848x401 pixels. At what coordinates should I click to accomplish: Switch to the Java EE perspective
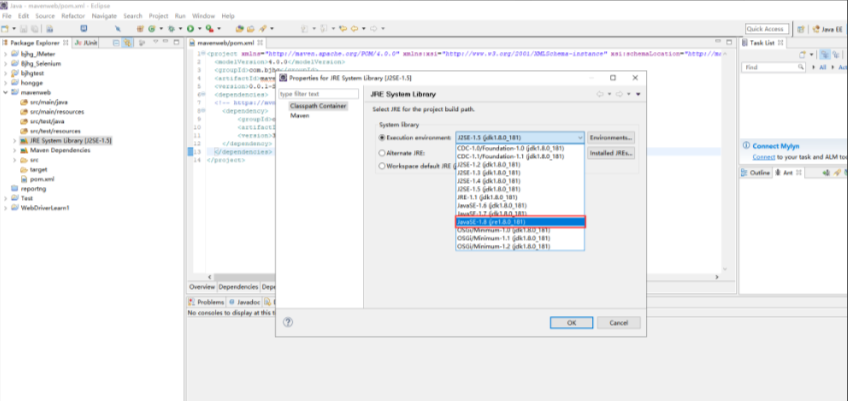(x=827, y=29)
